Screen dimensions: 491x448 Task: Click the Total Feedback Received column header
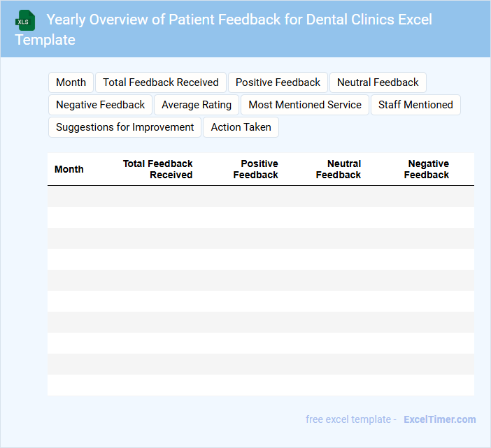pyautogui.click(x=157, y=169)
